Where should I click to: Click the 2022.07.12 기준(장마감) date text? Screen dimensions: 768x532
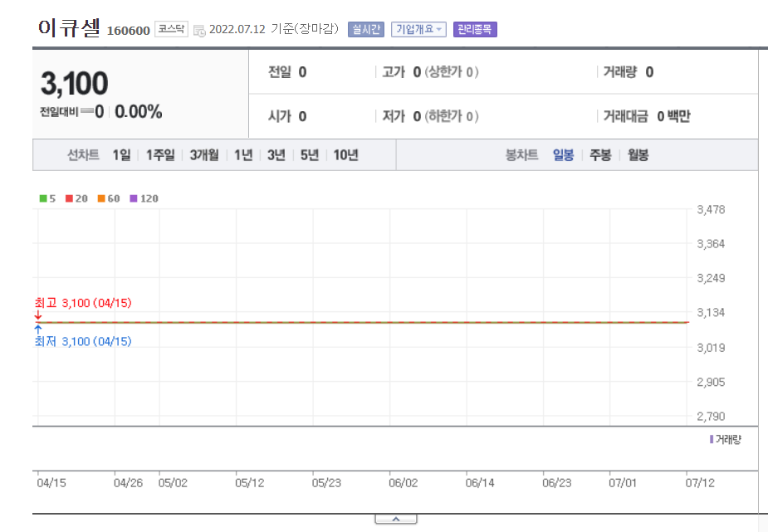coord(274,29)
